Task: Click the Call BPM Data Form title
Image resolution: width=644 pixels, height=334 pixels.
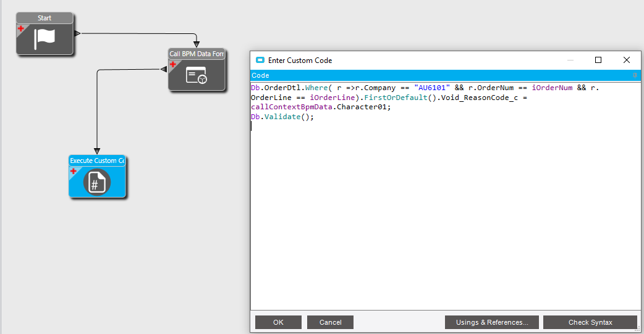Action: [x=197, y=54]
